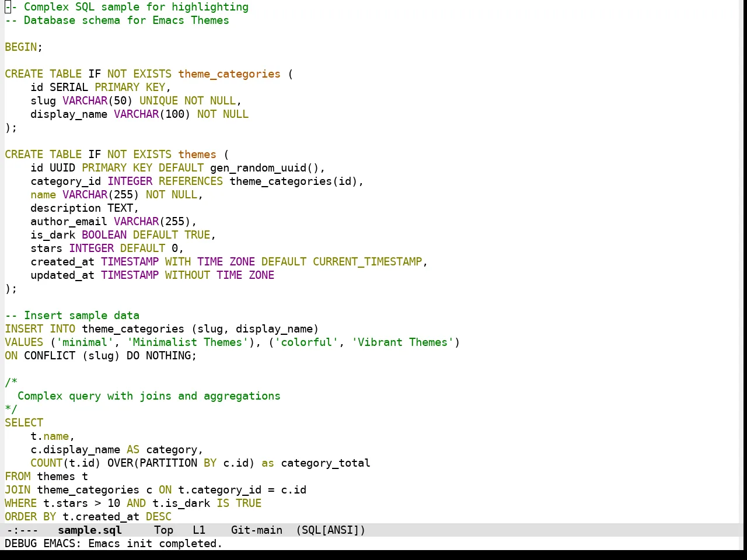747x560 pixels.
Task: Click the INSERT INTO keyword
Action: [40, 329]
